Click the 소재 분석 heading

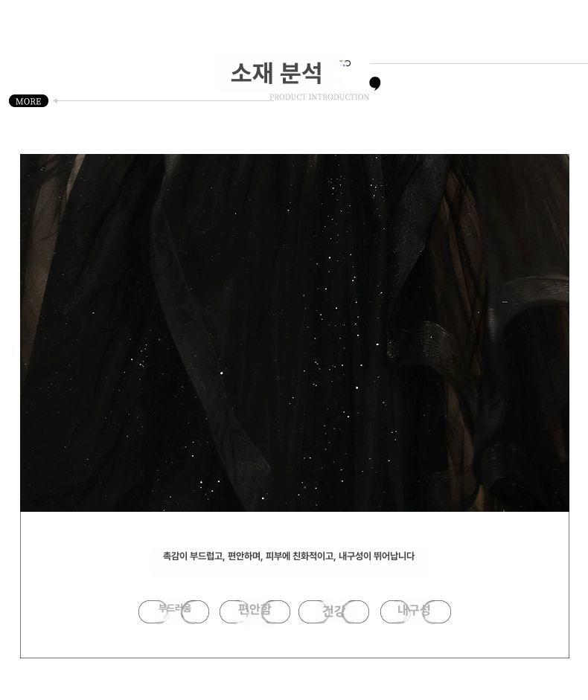click(x=276, y=73)
